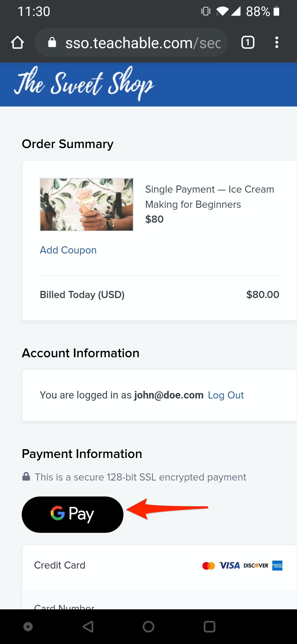
Task: Select the sso.teachable.com URL field
Action: (131, 42)
